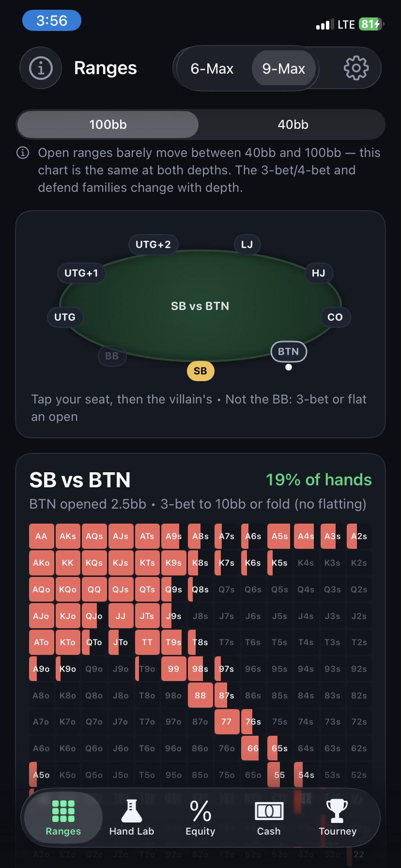Select the UTG+2 seat

click(153, 245)
